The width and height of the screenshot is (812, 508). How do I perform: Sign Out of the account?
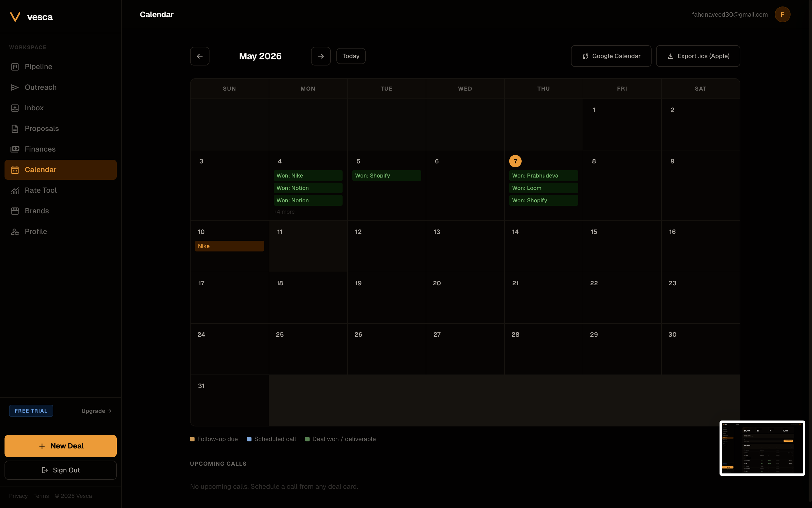click(x=60, y=470)
